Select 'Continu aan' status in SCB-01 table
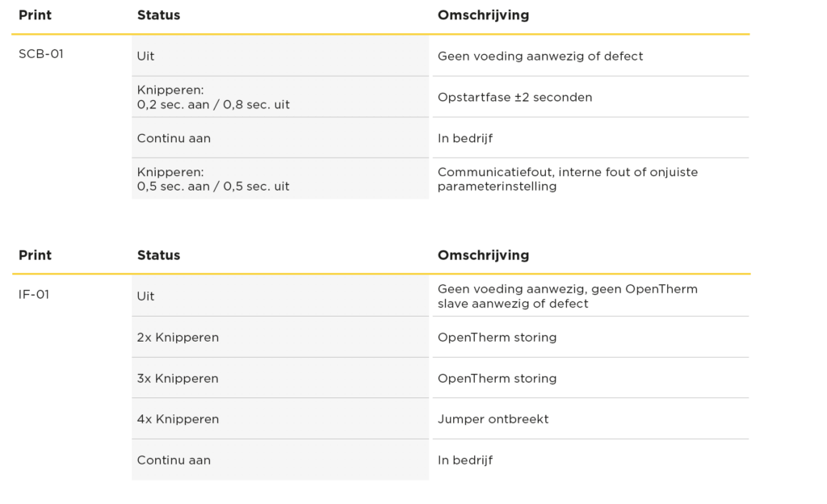This screenshot has width=827, height=504. [x=280, y=138]
